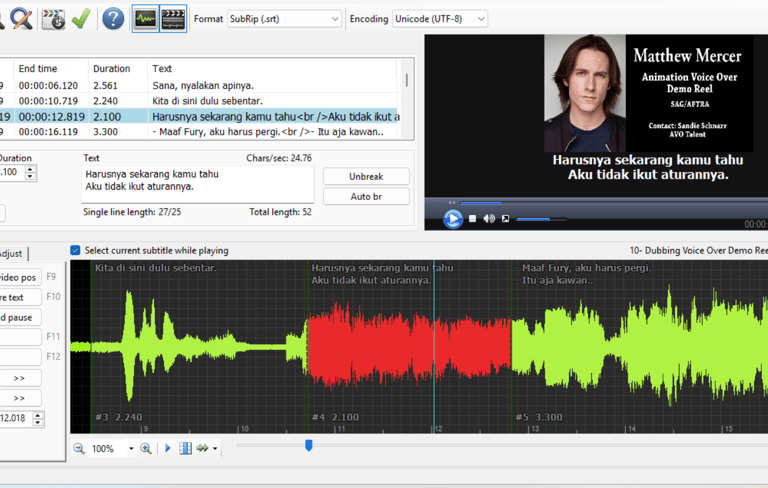The image size is (768, 488).
Task: Toggle 'Select current subtitle while playing' checkbox
Action: [x=75, y=250]
